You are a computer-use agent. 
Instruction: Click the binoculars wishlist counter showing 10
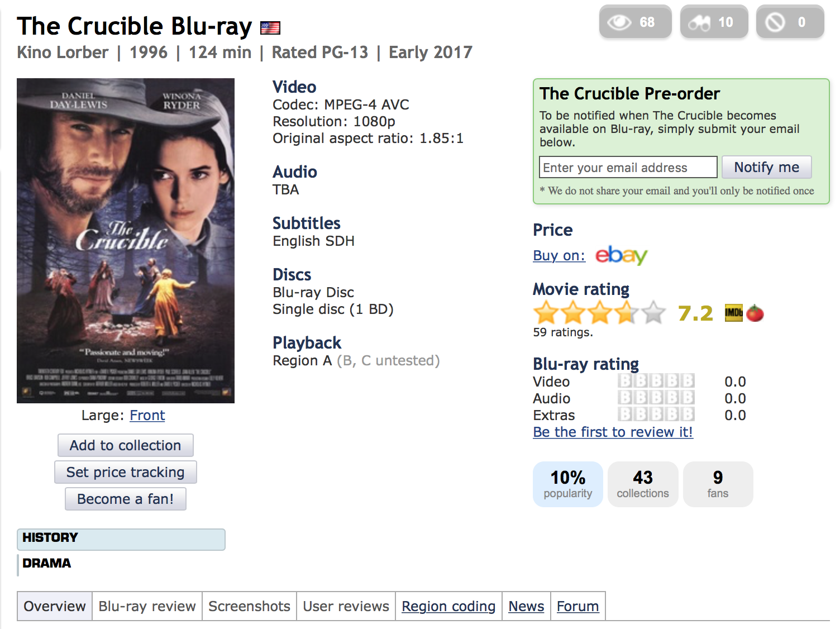pos(714,22)
